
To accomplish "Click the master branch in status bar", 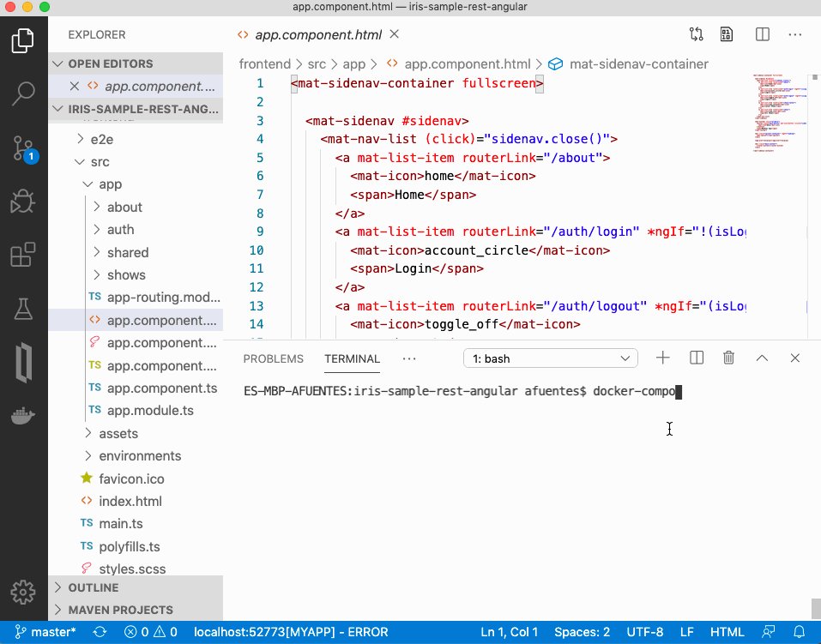I will (x=45, y=632).
